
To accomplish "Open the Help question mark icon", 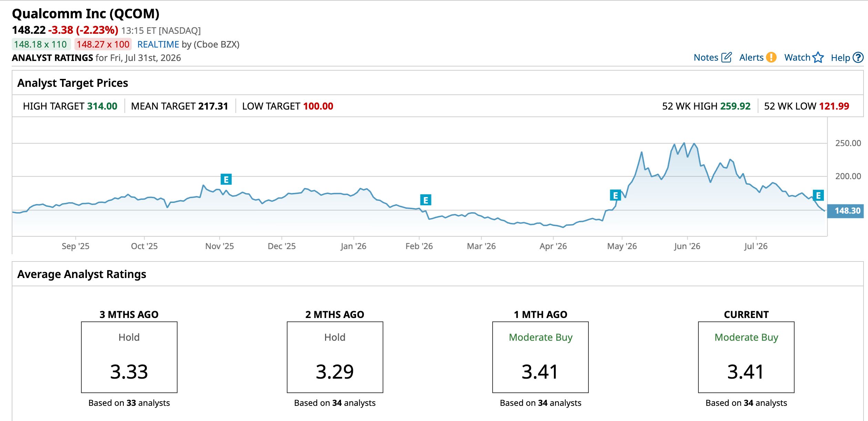I will [x=858, y=58].
